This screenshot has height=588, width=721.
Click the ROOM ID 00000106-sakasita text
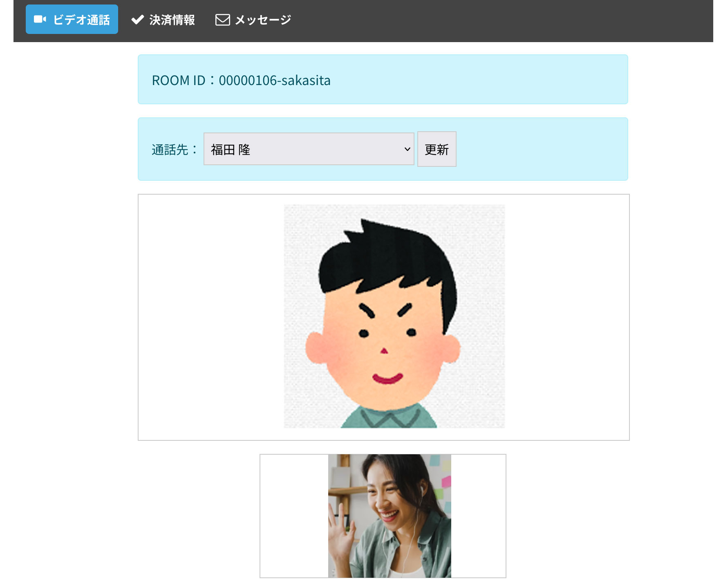pos(241,80)
